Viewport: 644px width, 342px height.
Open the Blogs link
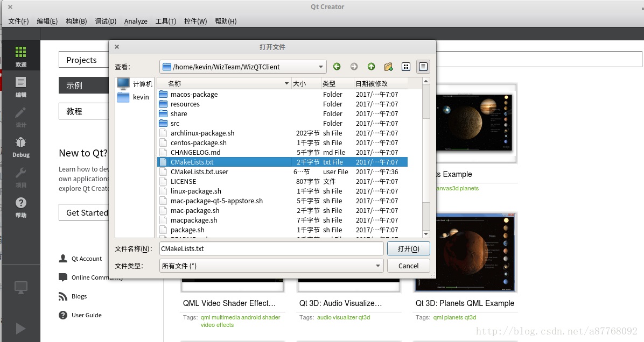[x=73, y=296]
